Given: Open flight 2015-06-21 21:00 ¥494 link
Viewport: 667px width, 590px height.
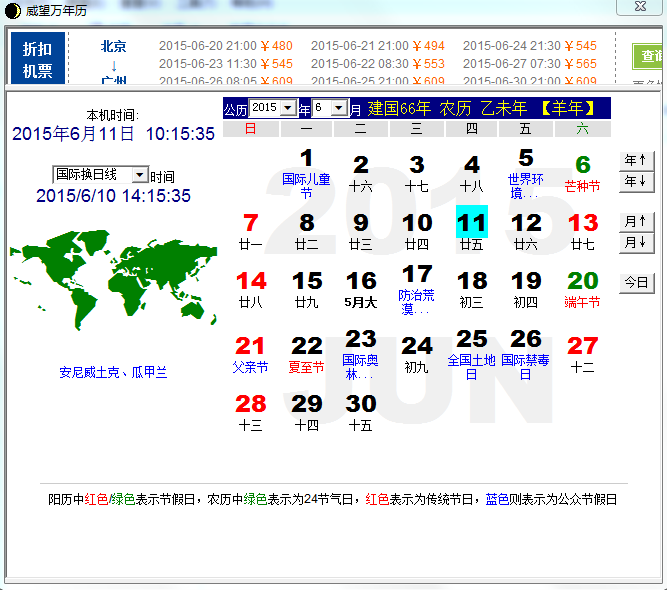Looking at the screenshot, I should tap(377, 46).
